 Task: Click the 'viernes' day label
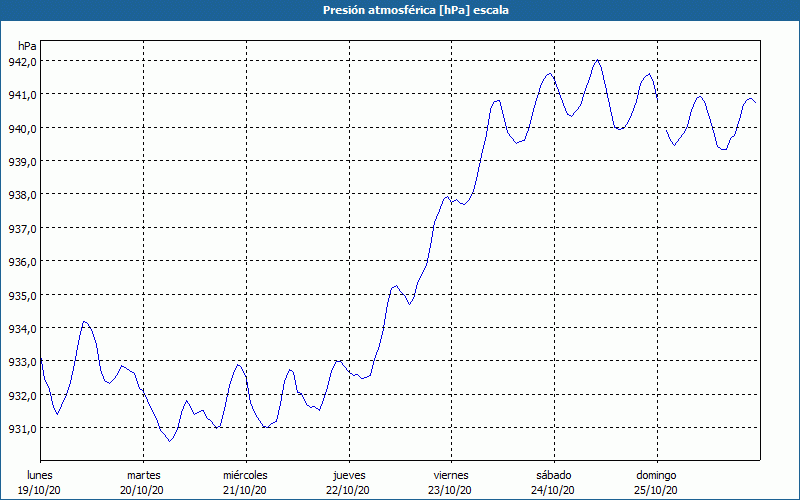(451, 475)
